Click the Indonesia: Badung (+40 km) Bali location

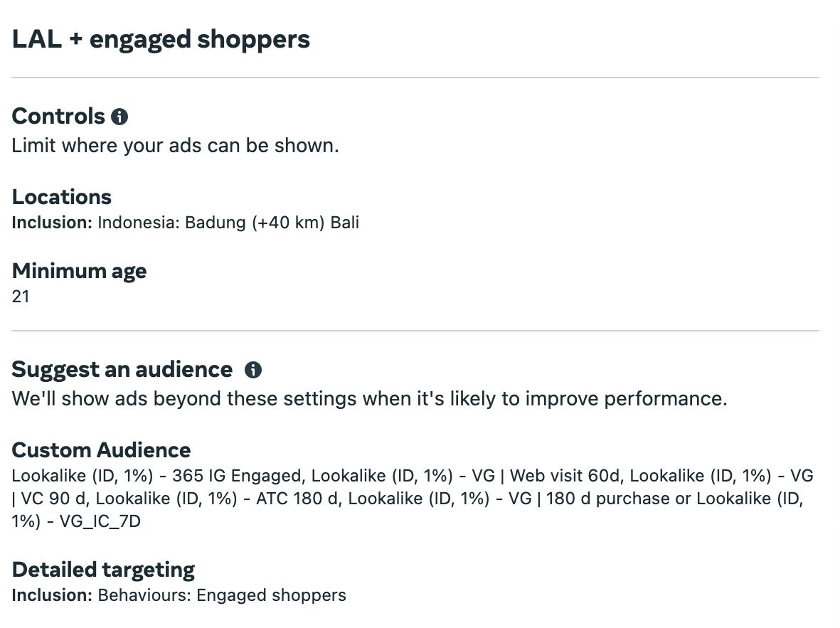[x=228, y=223]
